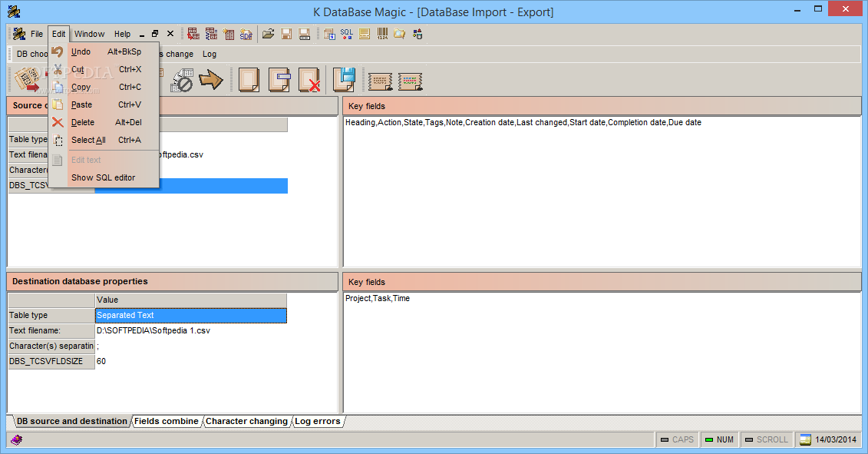
Task: Click the page with blue field icon
Action: (279, 80)
